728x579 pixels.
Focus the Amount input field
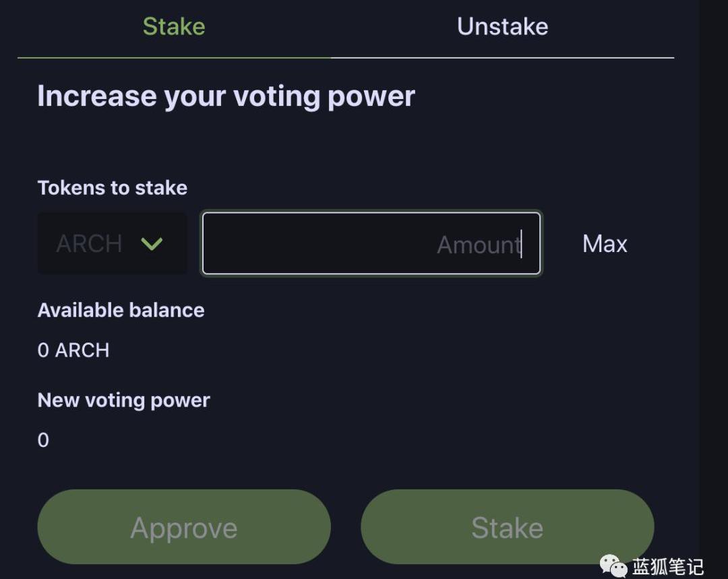371,244
